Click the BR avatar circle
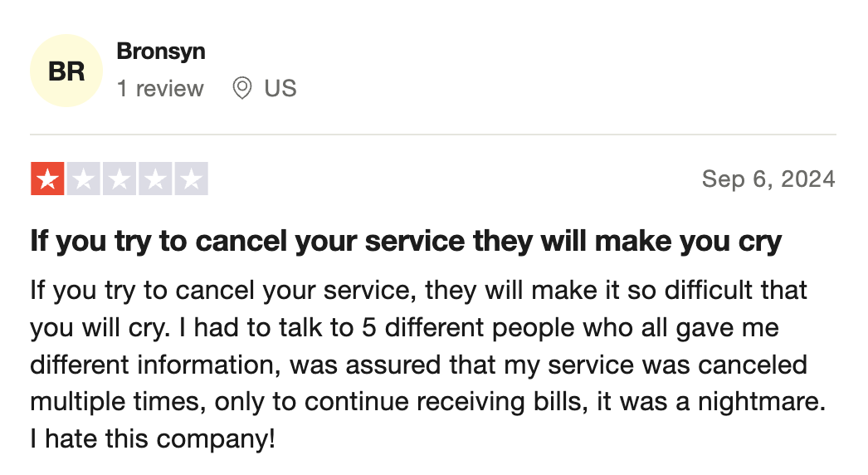Screen dimensions: 868x475 (66, 71)
